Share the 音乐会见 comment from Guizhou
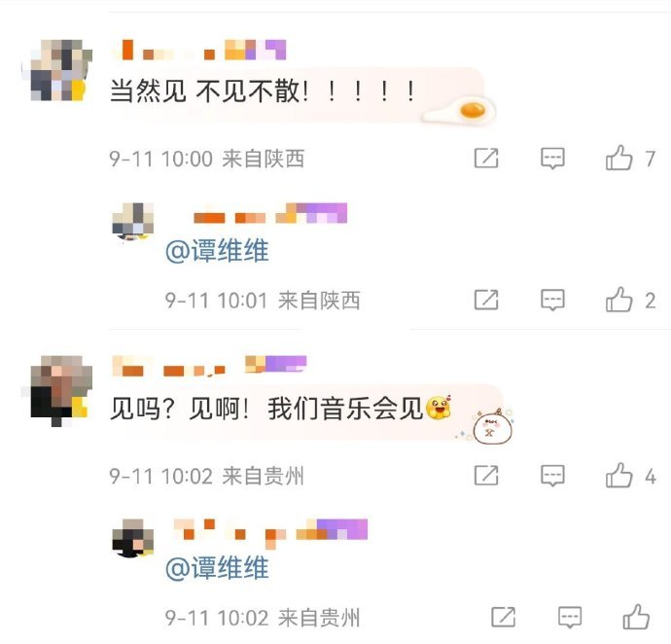This screenshot has width=671, height=644. tap(486, 476)
